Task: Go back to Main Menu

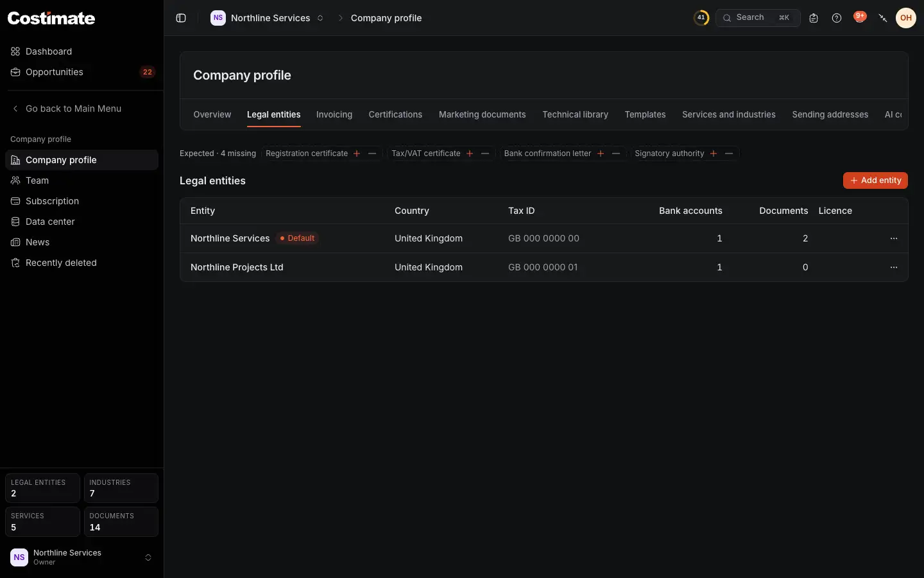Action: [81, 109]
